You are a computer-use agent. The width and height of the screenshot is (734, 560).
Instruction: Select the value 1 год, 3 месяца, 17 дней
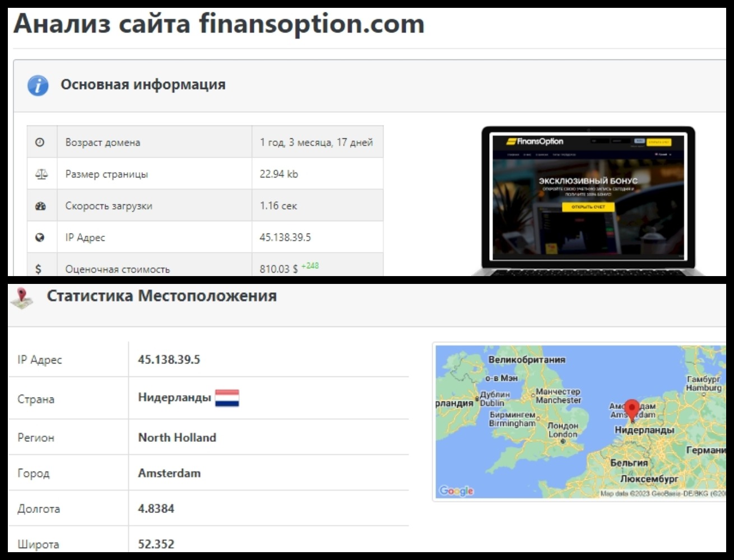point(316,142)
